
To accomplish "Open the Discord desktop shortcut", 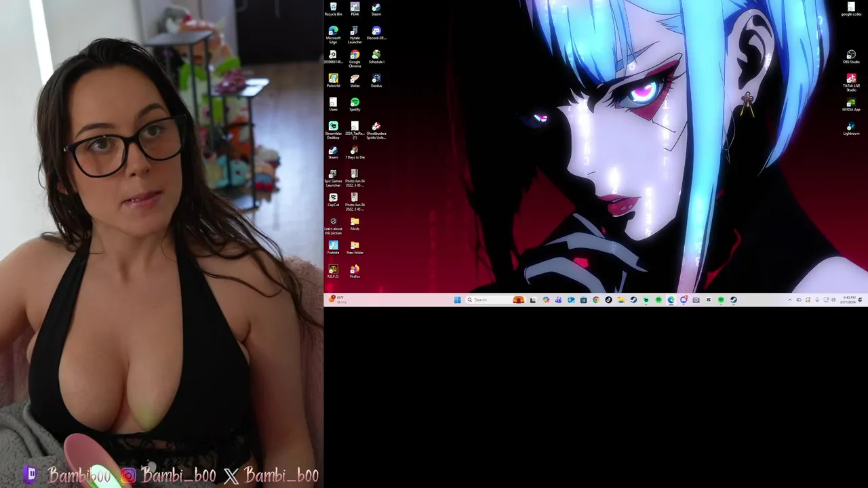I will [x=376, y=33].
